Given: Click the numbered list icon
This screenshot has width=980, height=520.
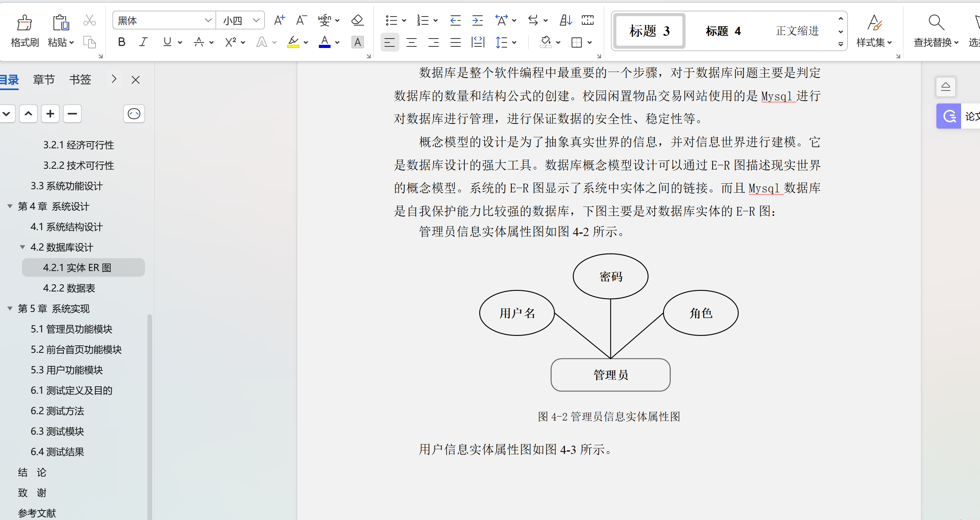Looking at the screenshot, I should [x=423, y=20].
